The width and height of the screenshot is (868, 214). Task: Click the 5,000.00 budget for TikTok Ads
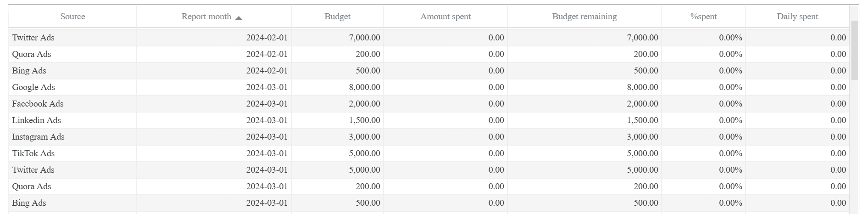(364, 153)
